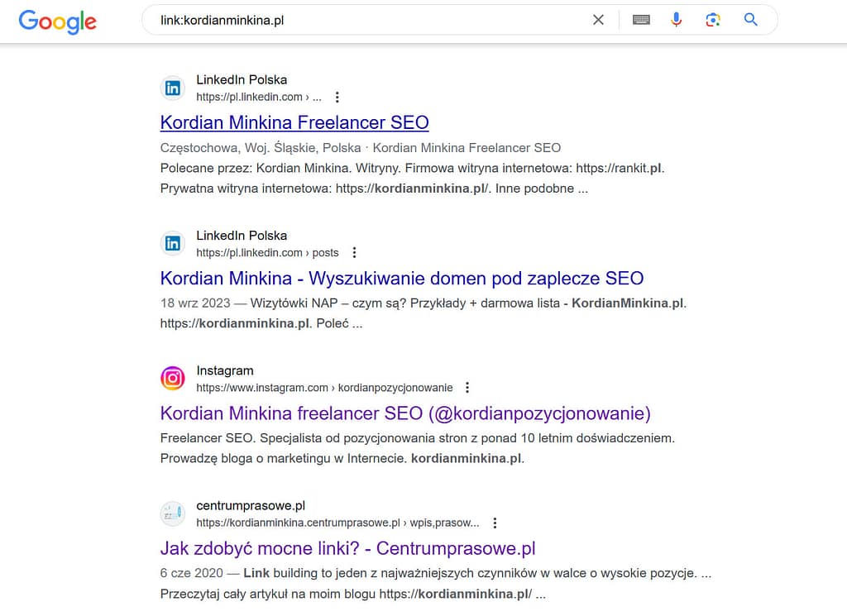Viewport: 847px width, 616px height.
Task: Click the search magnifier icon
Action: 750,19
